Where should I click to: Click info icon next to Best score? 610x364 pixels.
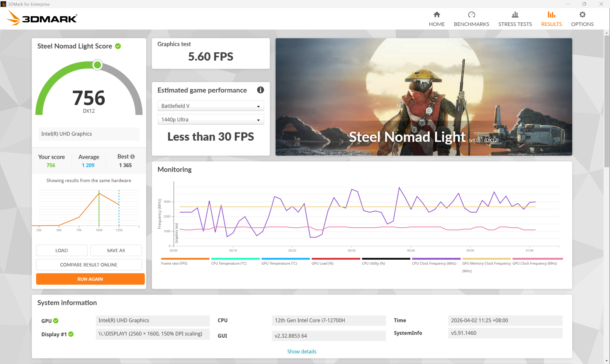click(x=132, y=157)
